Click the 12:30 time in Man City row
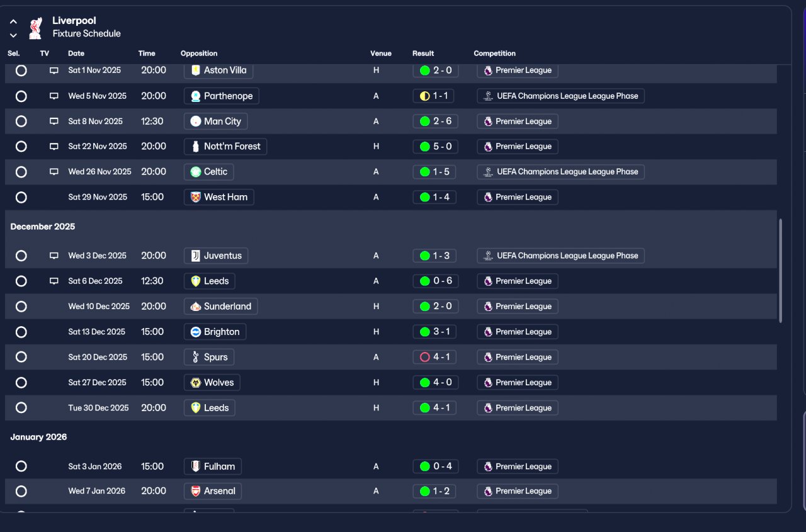The image size is (806, 532). [x=152, y=122]
